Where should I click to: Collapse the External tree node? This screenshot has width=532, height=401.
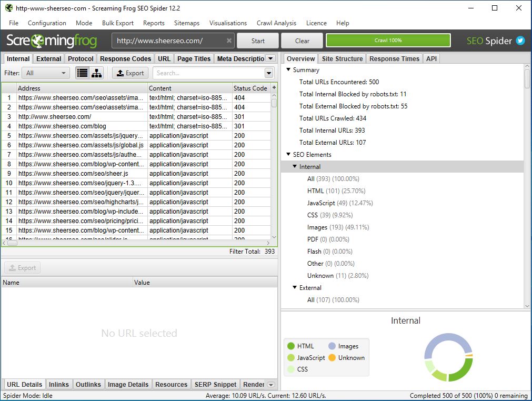click(x=295, y=287)
